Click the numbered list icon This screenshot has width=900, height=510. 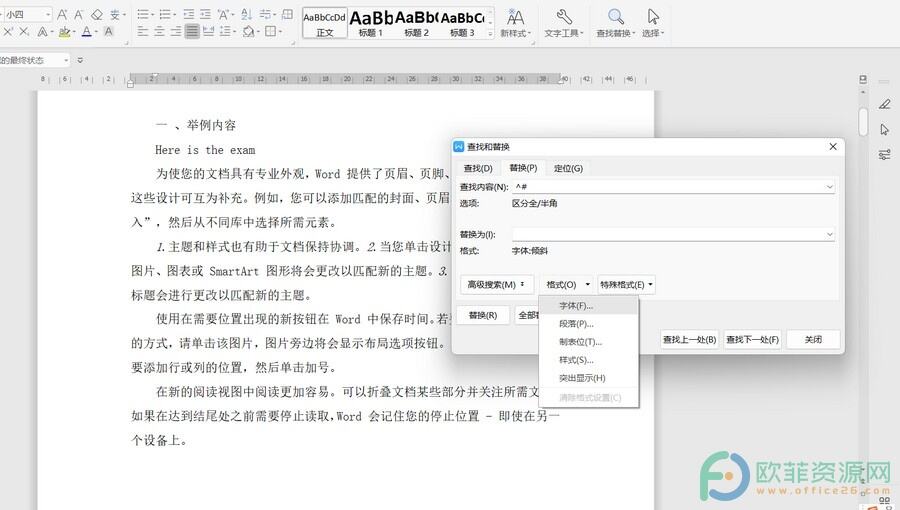pos(165,14)
